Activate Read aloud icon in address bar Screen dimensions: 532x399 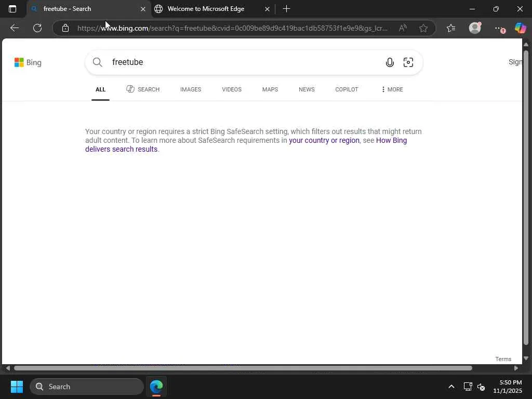pos(403,28)
